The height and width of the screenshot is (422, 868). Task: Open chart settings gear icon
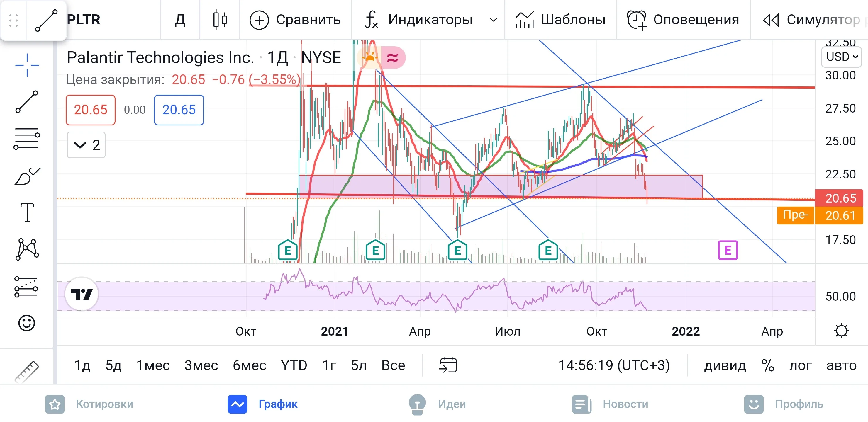pos(841,331)
